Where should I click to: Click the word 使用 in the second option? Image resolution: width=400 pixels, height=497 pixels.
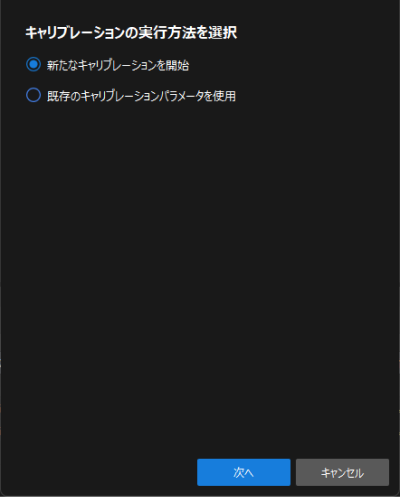(225, 96)
